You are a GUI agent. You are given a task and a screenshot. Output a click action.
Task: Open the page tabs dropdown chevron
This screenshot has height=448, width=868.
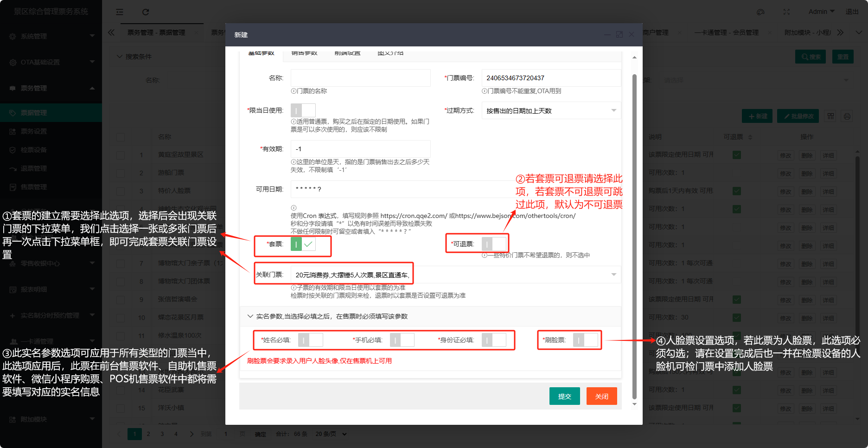858,32
